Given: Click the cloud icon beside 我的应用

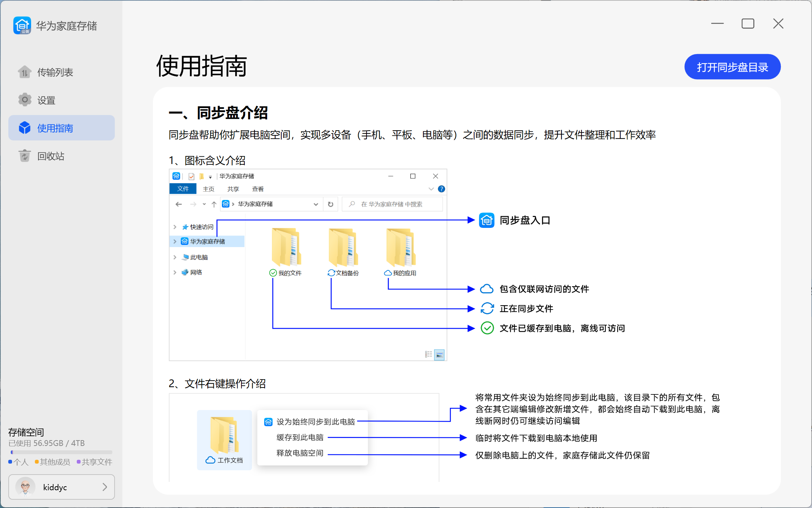Looking at the screenshot, I should (388, 273).
